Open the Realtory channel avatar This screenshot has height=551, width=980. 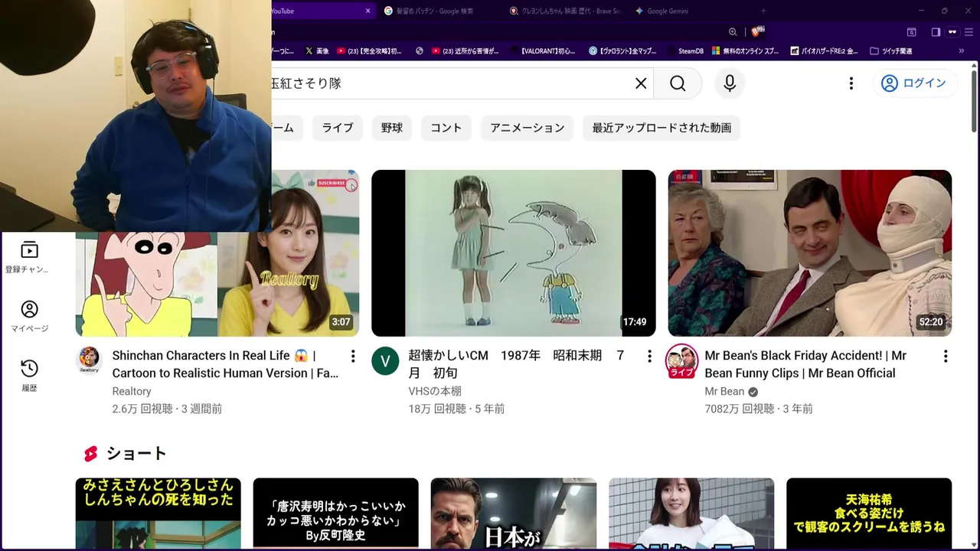(x=90, y=360)
